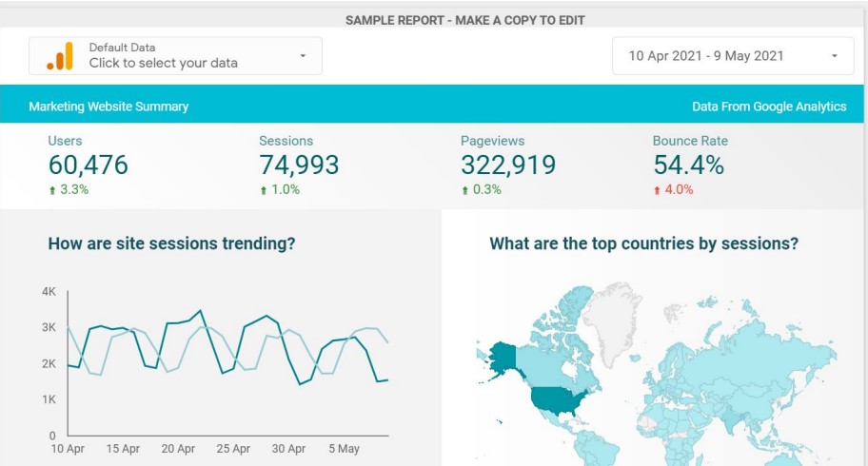Click the orange Google Analytics bar chart icon

point(59,56)
